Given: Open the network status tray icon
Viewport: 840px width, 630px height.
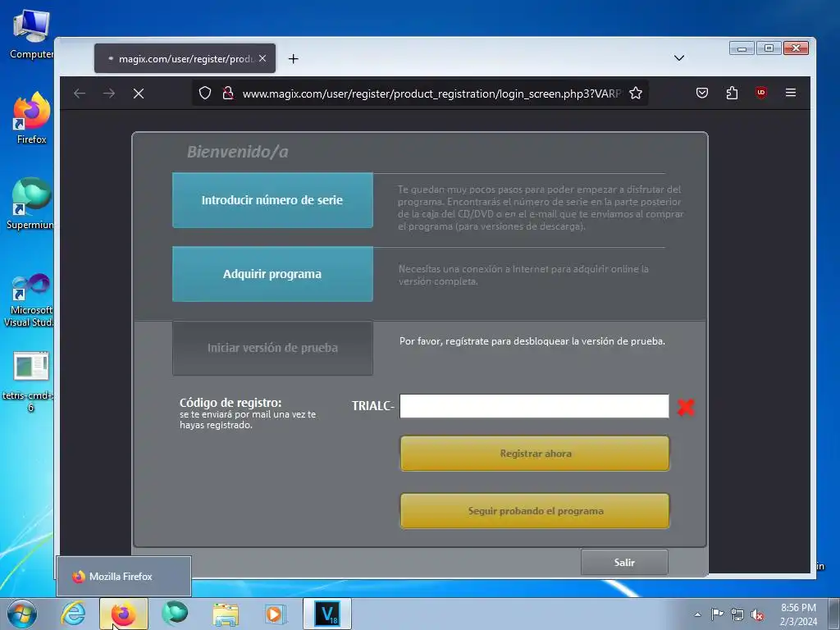Looking at the screenshot, I should pos(737,614).
